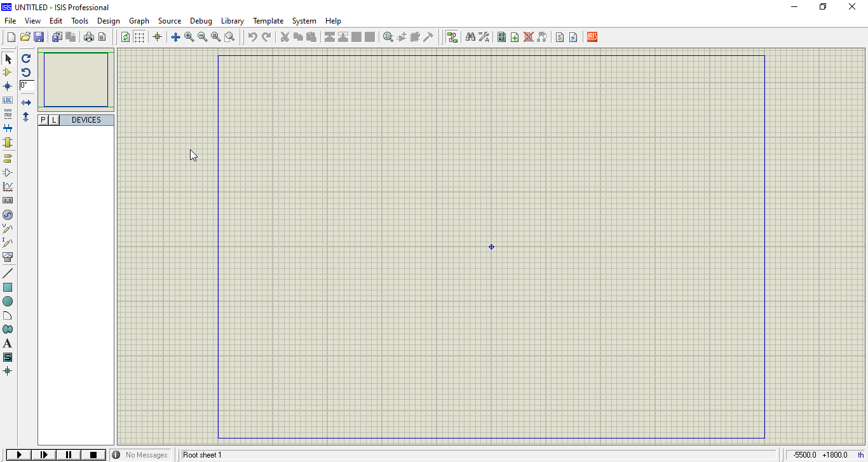868x462 pixels.
Task: Open the Library menu
Action: pyautogui.click(x=232, y=21)
